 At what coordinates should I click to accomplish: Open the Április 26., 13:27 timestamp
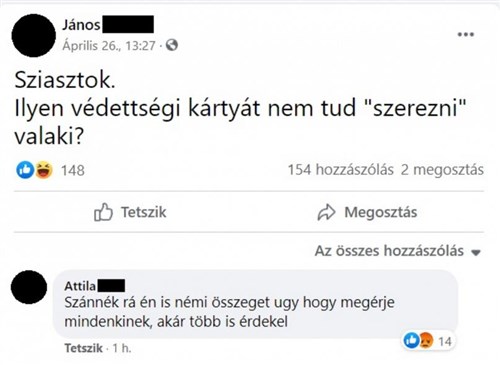click(x=109, y=45)
